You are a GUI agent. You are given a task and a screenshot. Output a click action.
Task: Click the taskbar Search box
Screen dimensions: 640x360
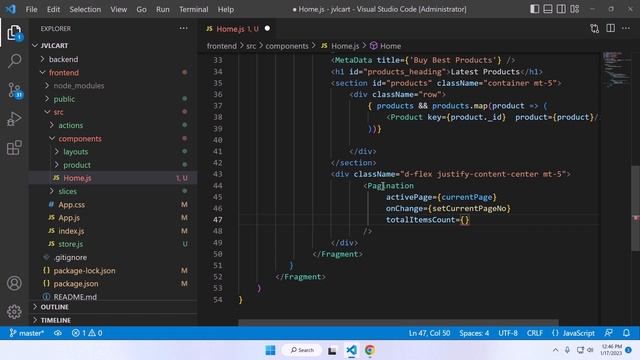302,350
